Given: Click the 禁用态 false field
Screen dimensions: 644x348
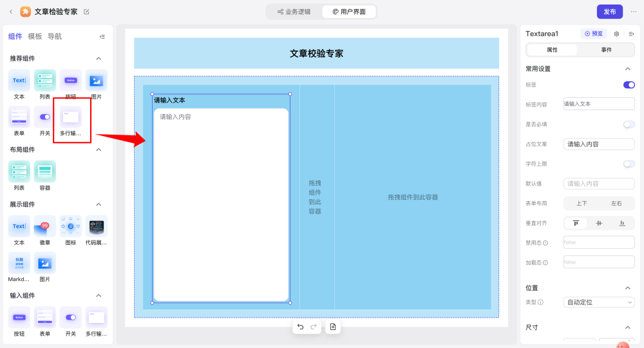Looking at the screenshot, I should 599,242.
